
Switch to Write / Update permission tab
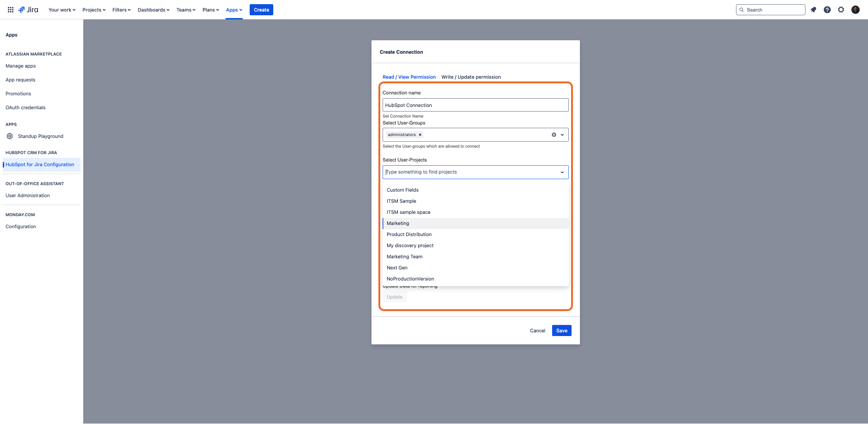(x=471, y=77)
